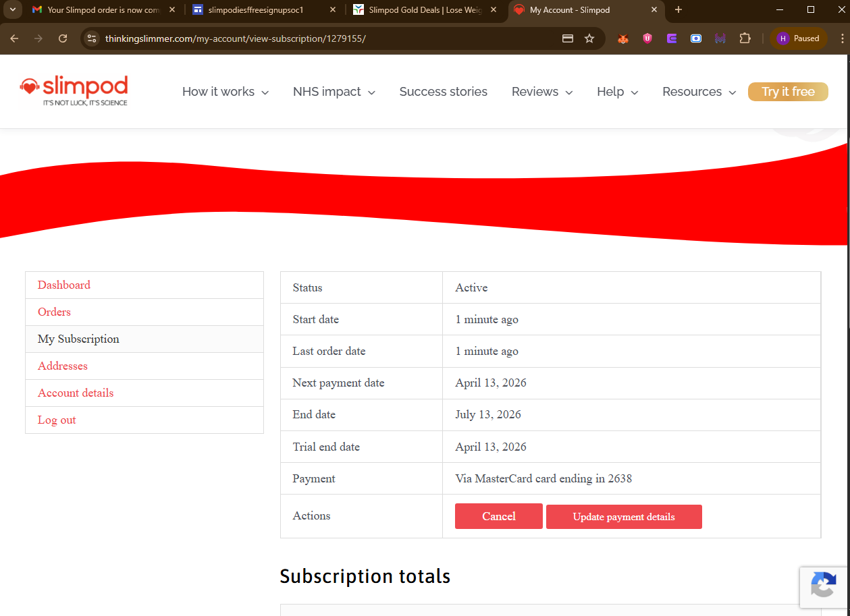Viewport: 850px width, 616px height.
Task: Click the H profile Paused button
Action: pos(798,38)
